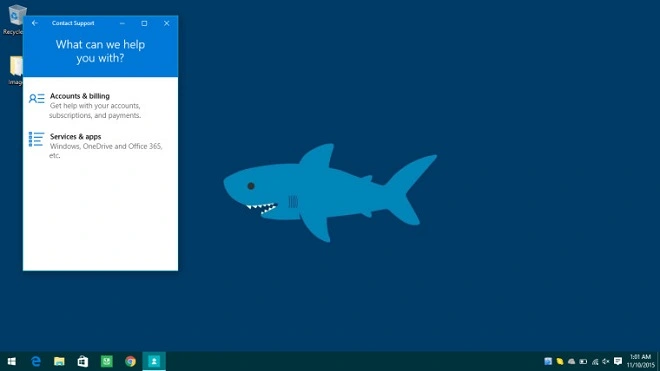Image resolution: width=660 pixels, height=371 pixels.
Task: Open the Action Center notifications icon
Action: 618,361
